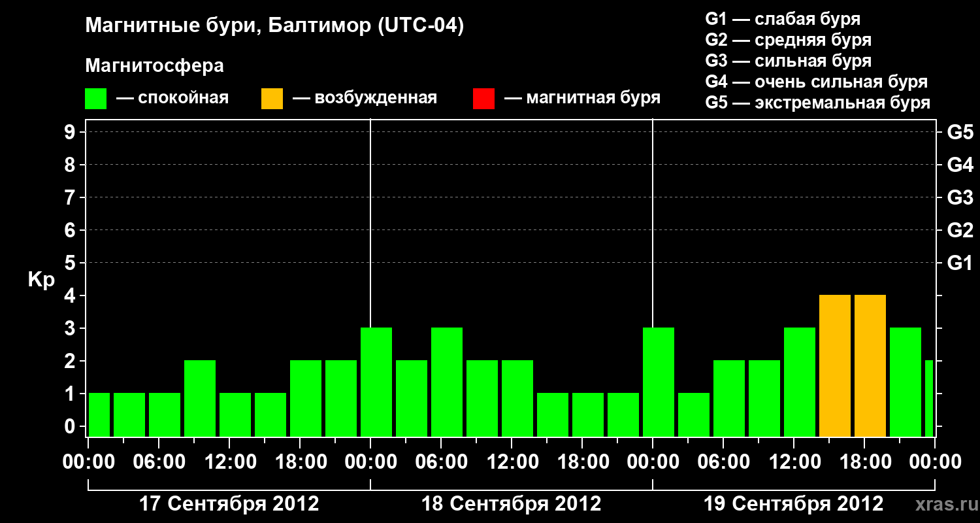Click the 'Kp' axis title

pyautogui.click(x=41, y=280)
